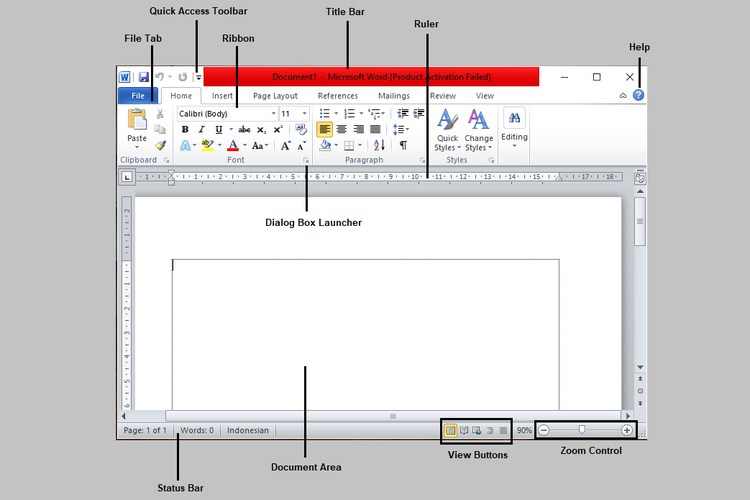Click the Words: 0 status item
The image size is (750, 500).
point(197,430)
